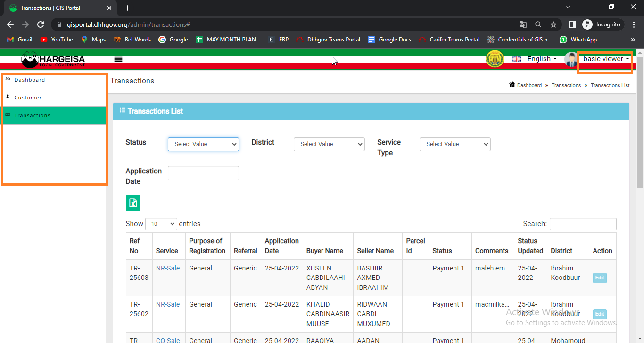The image size is (644, 343).
Task: Click the round government emblem icon
Action: point(495,59)
